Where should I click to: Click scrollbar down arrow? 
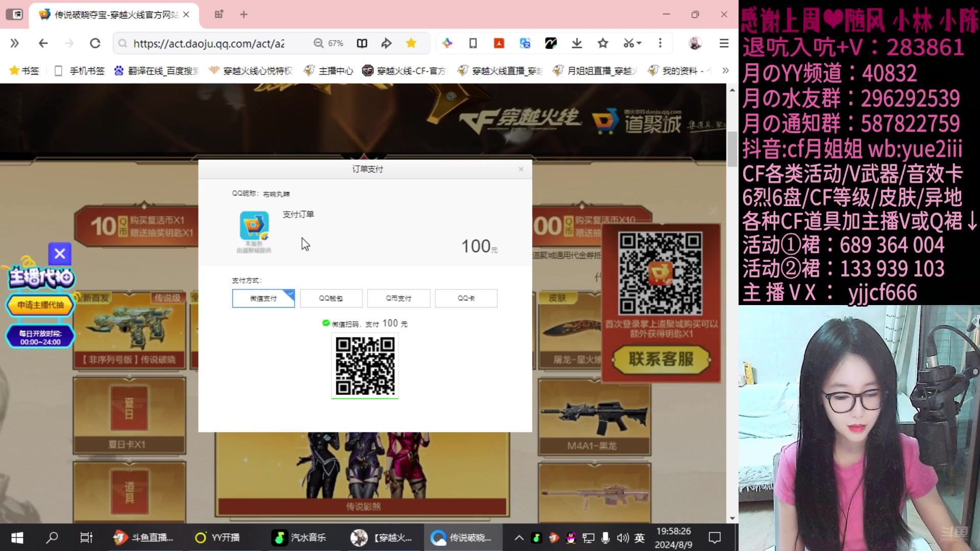click(732, 518)
